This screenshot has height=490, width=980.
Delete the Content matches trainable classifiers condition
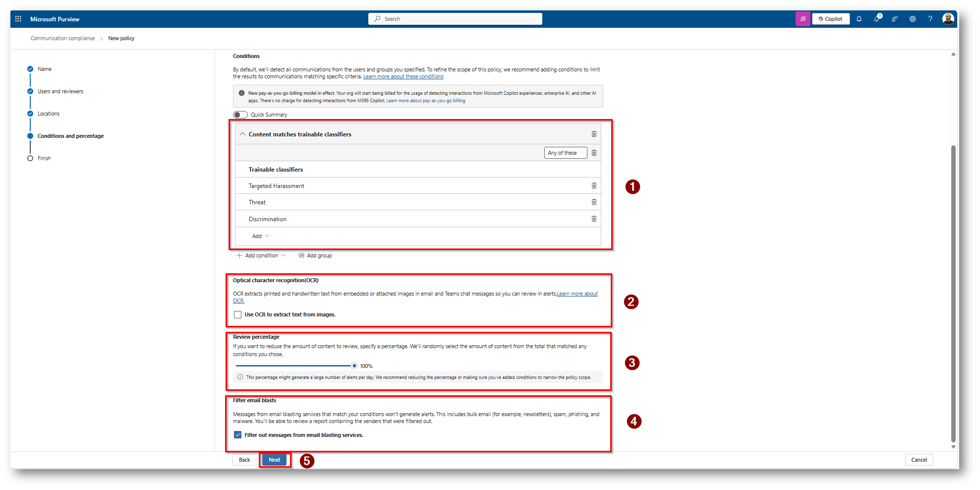click(x=594, y=134)
